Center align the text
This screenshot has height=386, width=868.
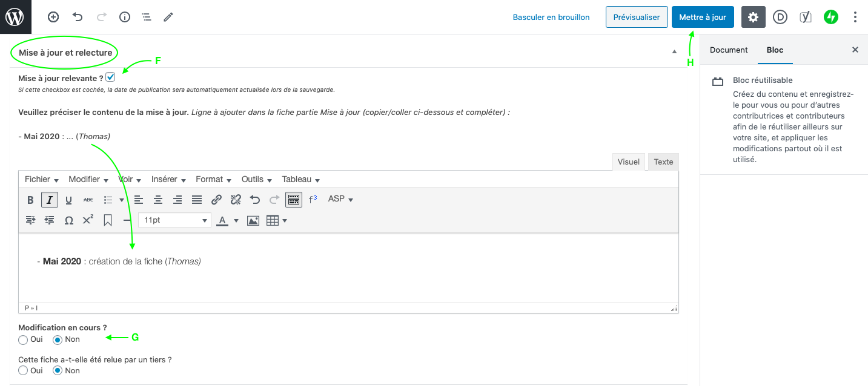click(x=158, y=200)
